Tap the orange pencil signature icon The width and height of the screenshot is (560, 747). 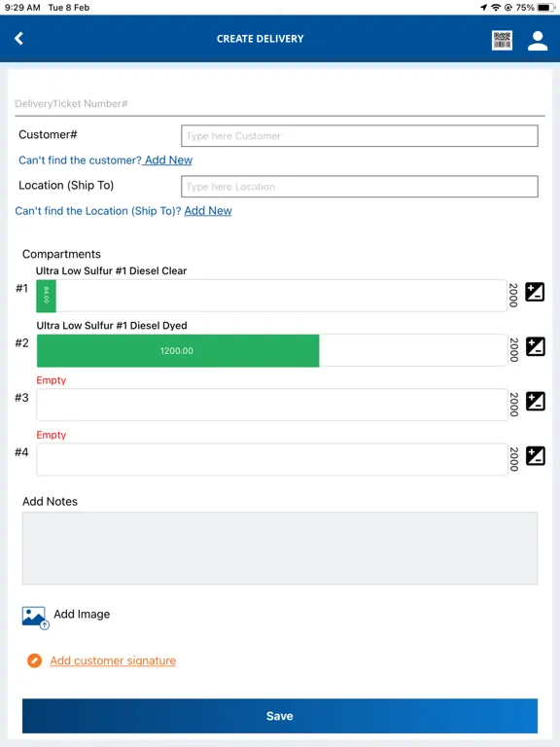click(x=34, y=660)
